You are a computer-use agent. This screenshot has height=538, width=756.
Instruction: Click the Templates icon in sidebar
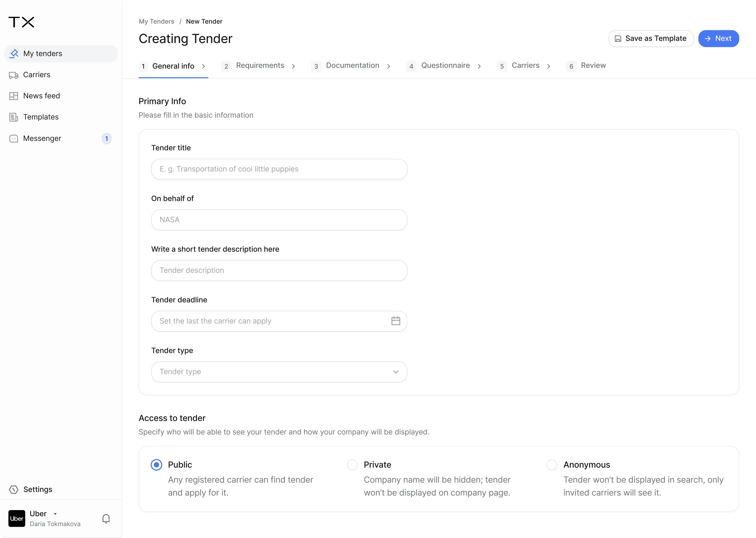[x=14, y=117]
